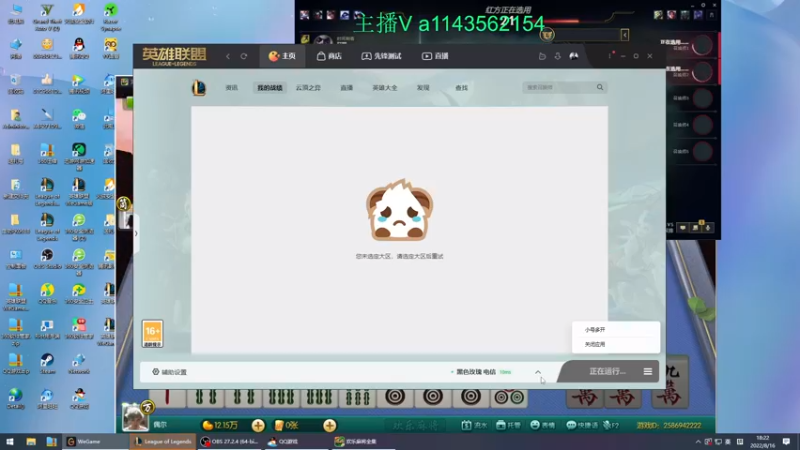Toggle the F2 microphone in mahjong game
This screenshot has height=450, width=800.
(x=611, y=425)
